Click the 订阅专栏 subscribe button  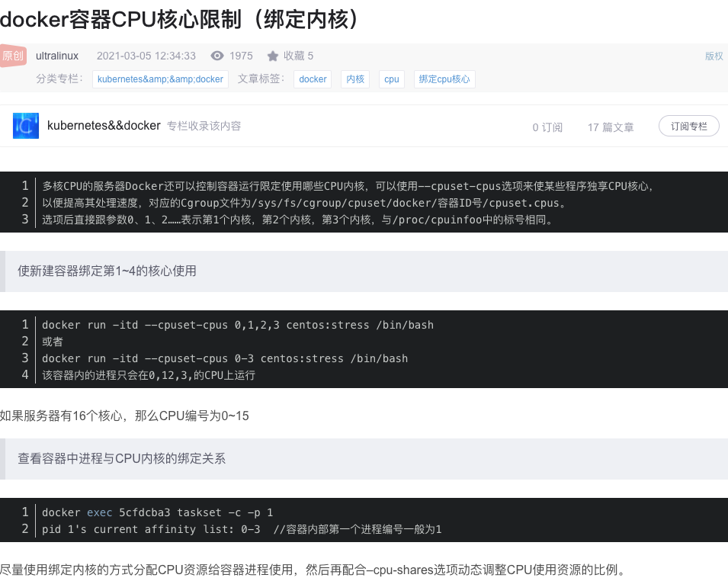pos(689,126)
